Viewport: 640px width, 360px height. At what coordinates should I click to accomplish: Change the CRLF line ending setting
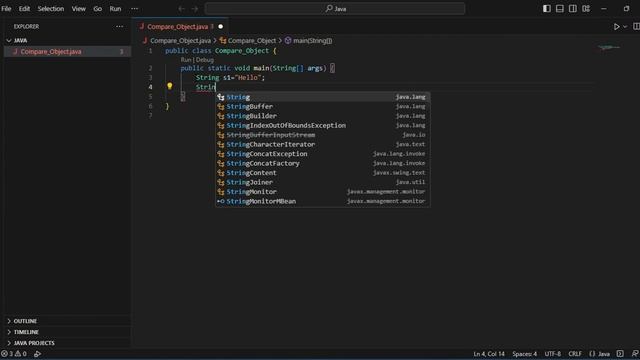tap(575, 354)
